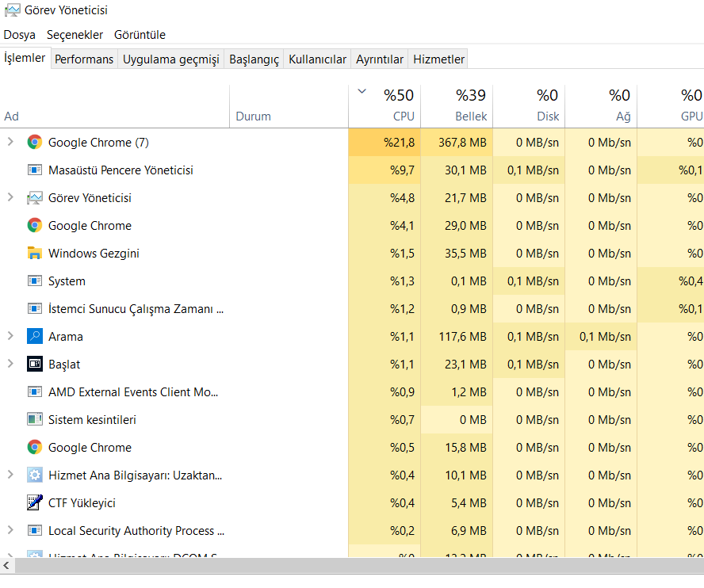The width and height of the screenshot is (704, 588).
Task: Click the %0,4 GPU value for System
Action: click(691, 281)
